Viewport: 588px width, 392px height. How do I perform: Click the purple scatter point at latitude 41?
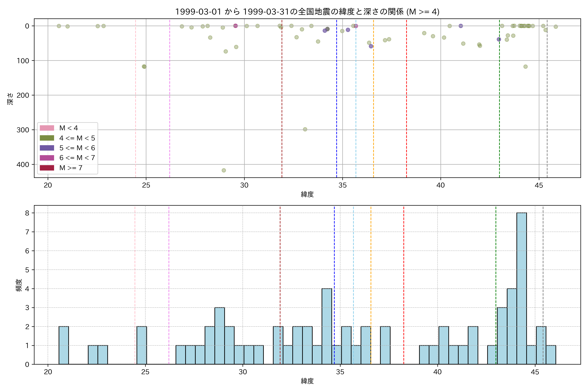pos(461,26)
